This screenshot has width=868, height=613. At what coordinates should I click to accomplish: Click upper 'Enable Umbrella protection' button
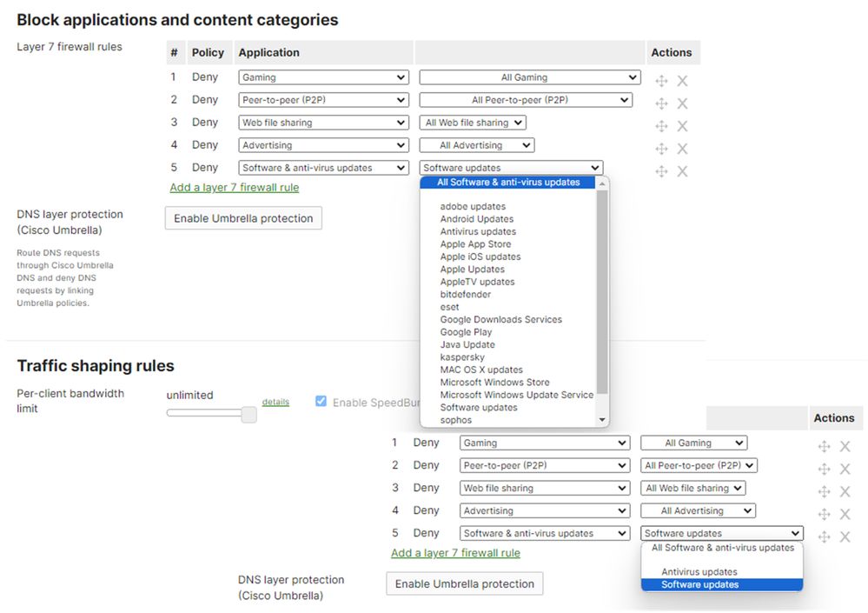tap(243, 218)
